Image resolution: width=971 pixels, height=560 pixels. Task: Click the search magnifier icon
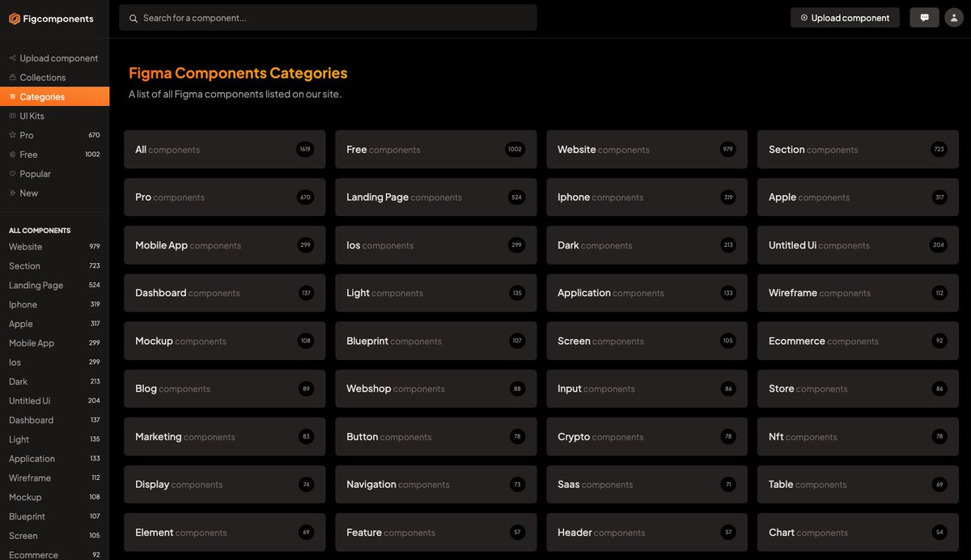click(134, 18)
